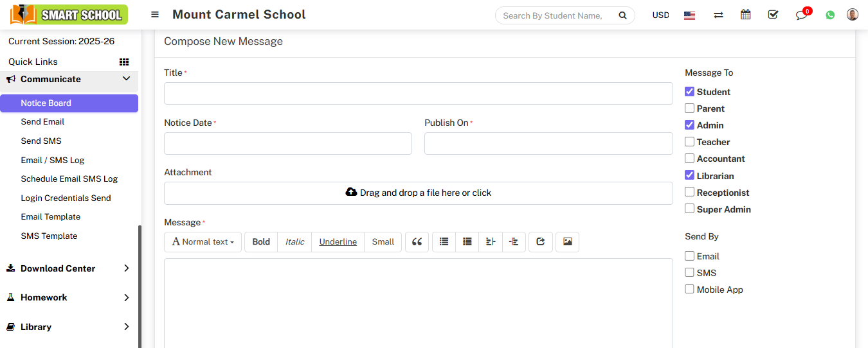The image size is (868, 348).
Task: Open the Normal text style dropdown
Action: click(x=203, y=242)
